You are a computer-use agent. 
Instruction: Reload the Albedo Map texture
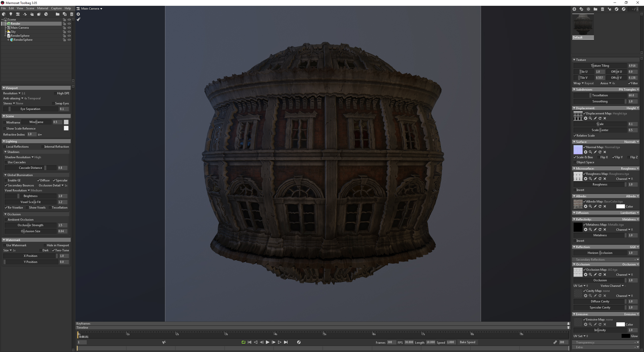click(x=600, y=206)
